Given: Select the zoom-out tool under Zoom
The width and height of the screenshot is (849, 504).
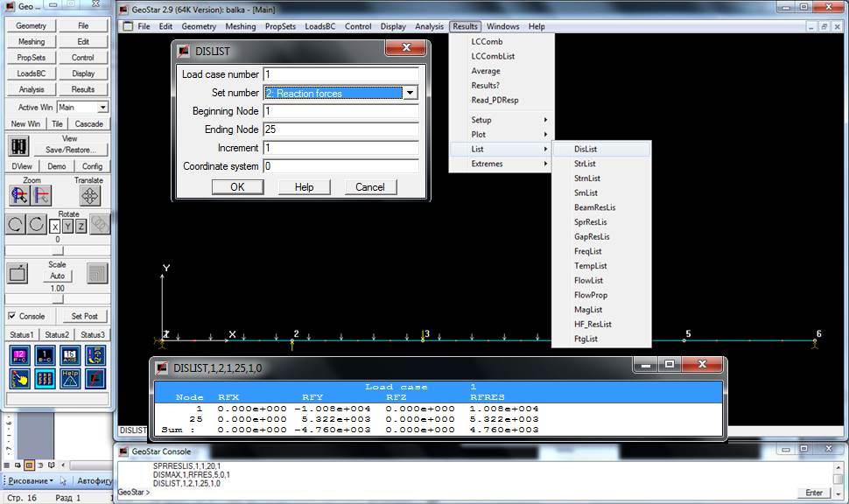Looking at the screenshot, I should click(42, 195).
